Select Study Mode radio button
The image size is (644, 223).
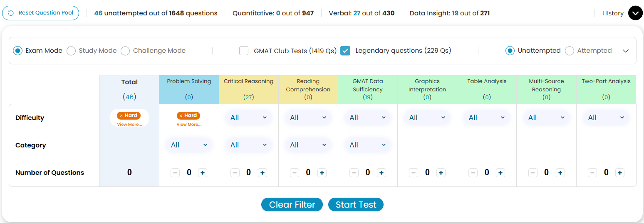pos(71,51)
